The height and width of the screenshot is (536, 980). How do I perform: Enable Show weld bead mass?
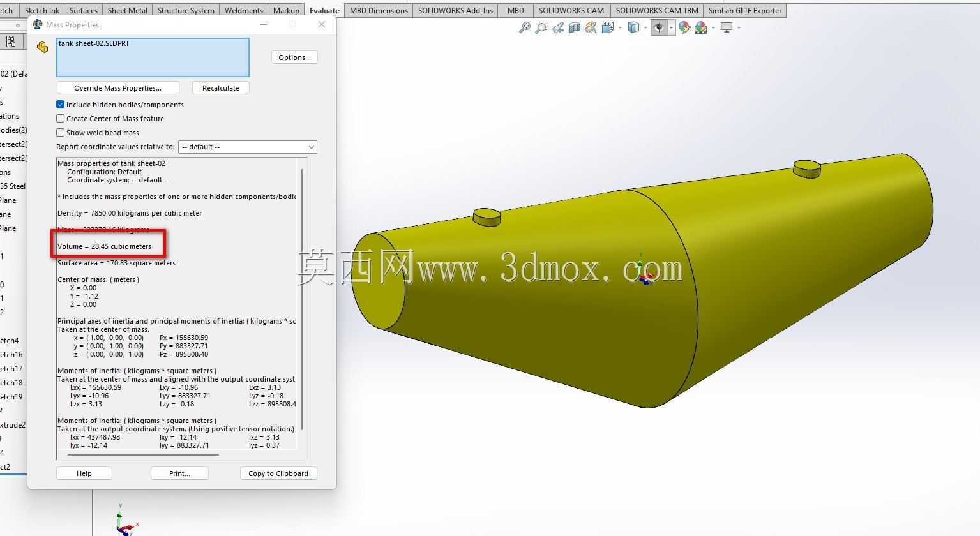61,133
